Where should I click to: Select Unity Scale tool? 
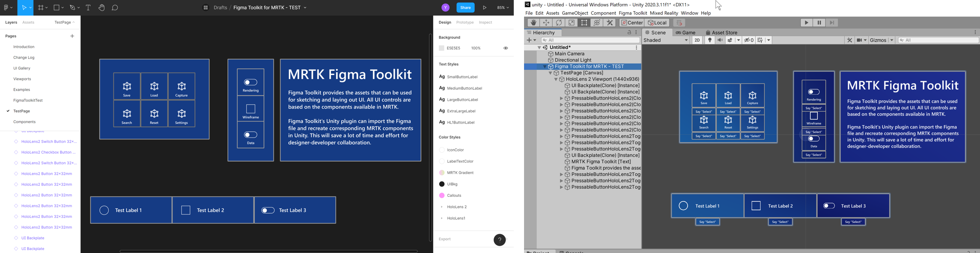572,23
